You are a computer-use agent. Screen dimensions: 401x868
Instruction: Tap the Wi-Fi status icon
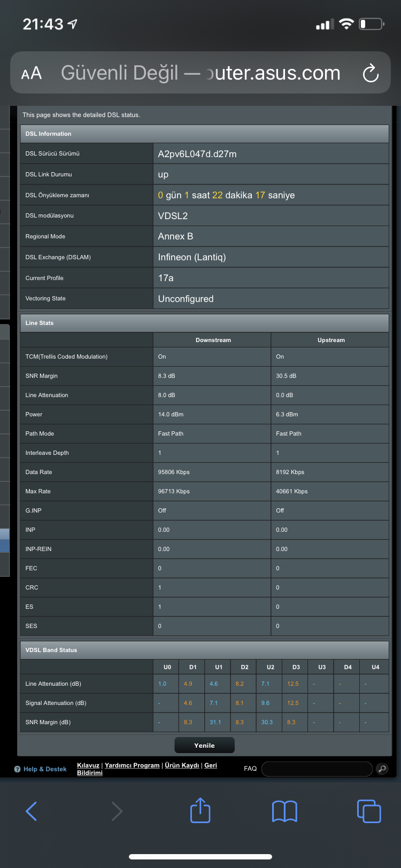pyautogui.click(x=346, y=24)
